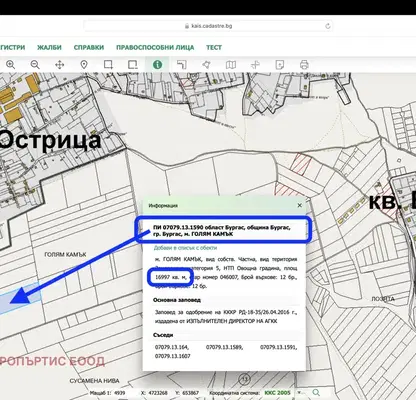Screen dimensions: 416x400
Task: Click the Острица map label
Action: [50, 140]
